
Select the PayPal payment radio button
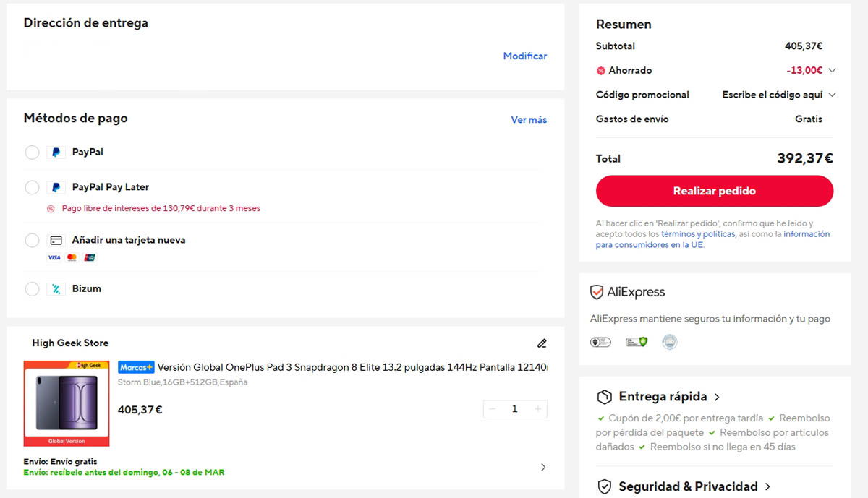32,152
